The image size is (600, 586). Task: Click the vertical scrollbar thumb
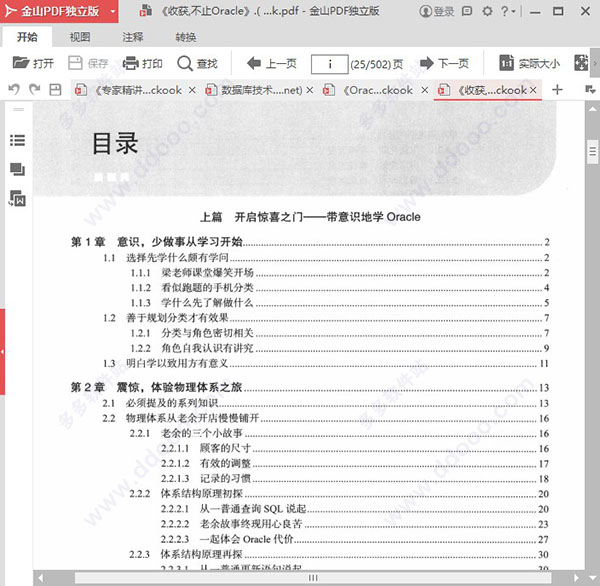(593, 152)
